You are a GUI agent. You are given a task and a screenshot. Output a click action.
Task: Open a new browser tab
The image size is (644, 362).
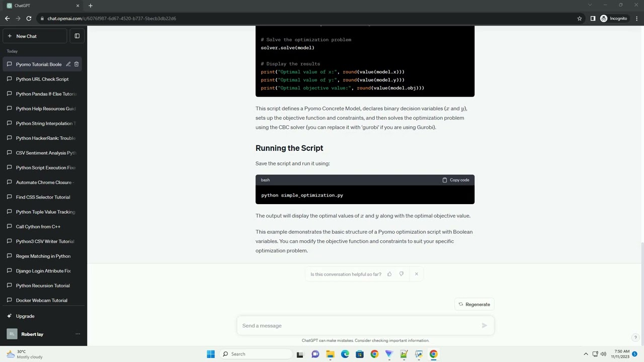click(91, 6)
